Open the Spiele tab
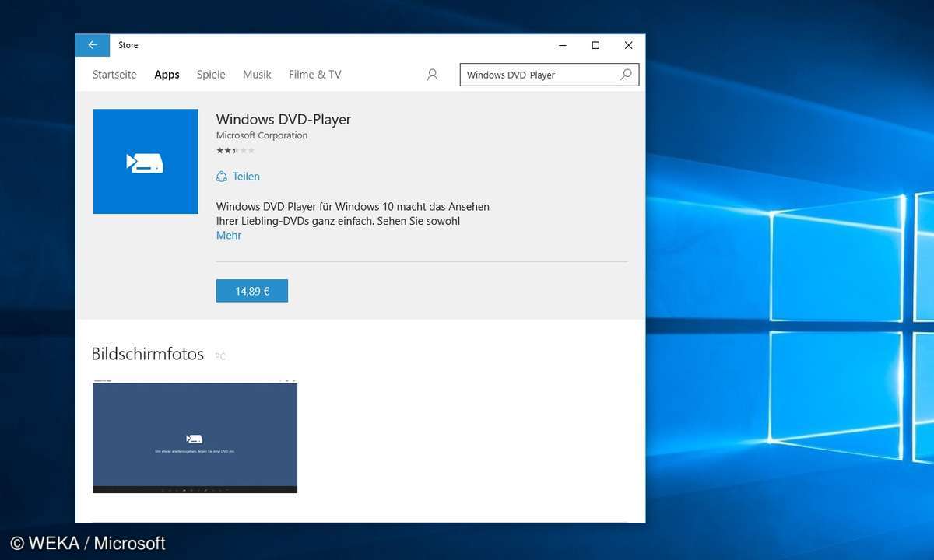934x560 pixels. pos(211,75)
